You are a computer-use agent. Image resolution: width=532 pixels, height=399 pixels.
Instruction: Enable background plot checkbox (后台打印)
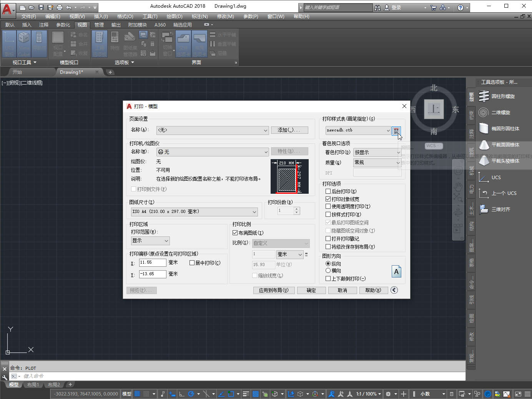pyautogui.click(x=328, y=191)
